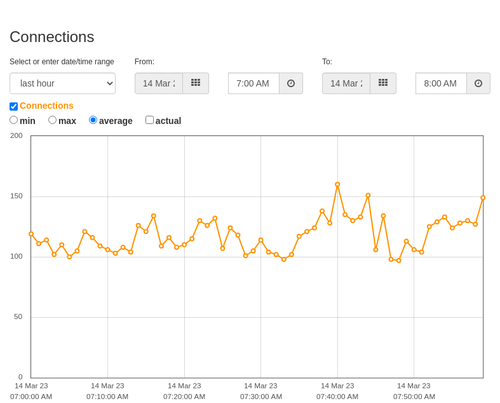Click the first data point at 07:00 AM
The height and width of the screenshot is (403, 500).
31,234
